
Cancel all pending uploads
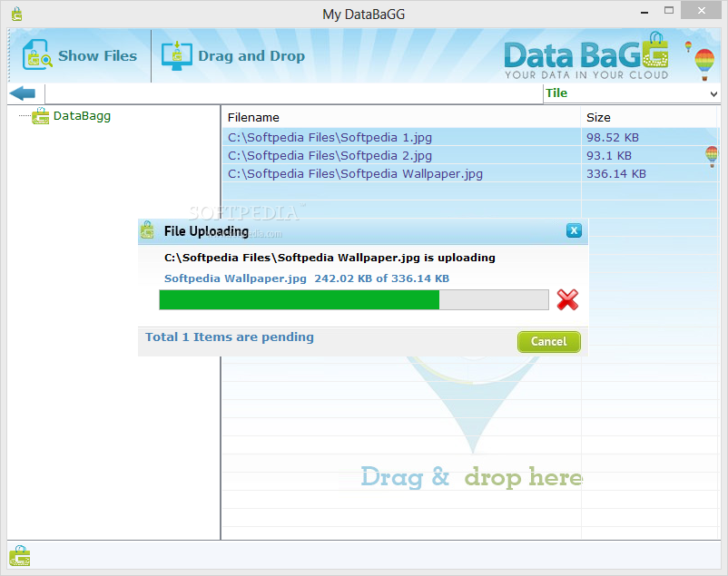549,342
